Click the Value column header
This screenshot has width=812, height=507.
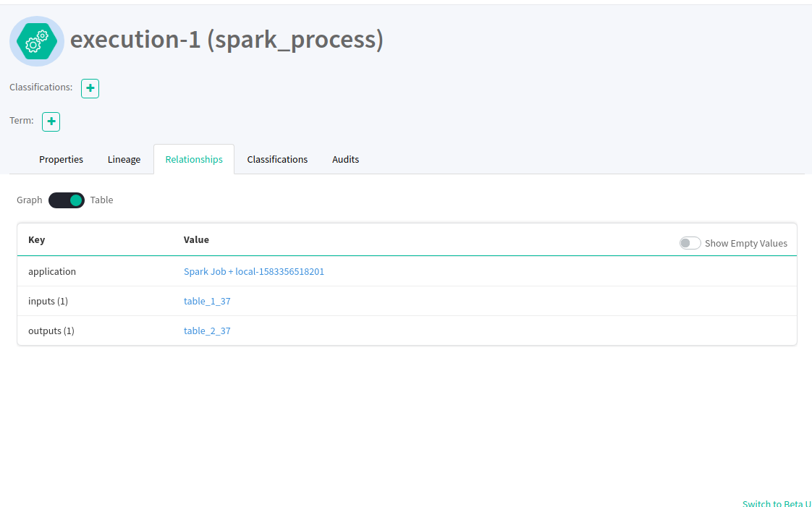(x=196, y=239)
